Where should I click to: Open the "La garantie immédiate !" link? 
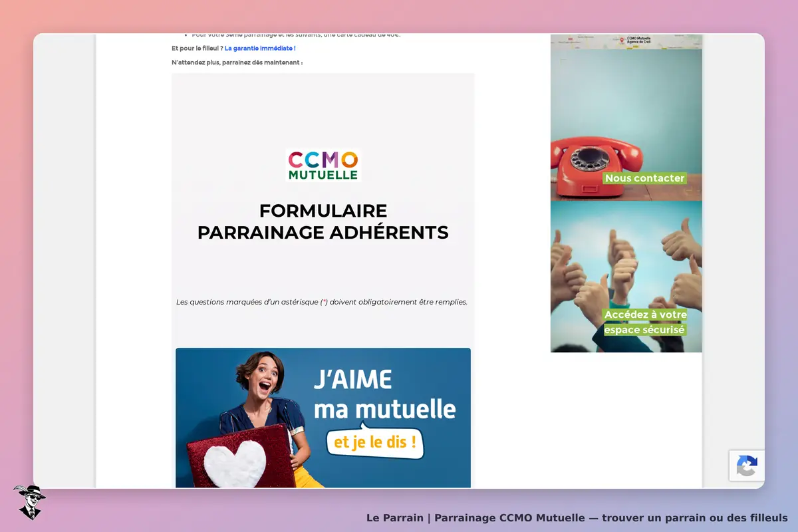click(x=260, y=49)
